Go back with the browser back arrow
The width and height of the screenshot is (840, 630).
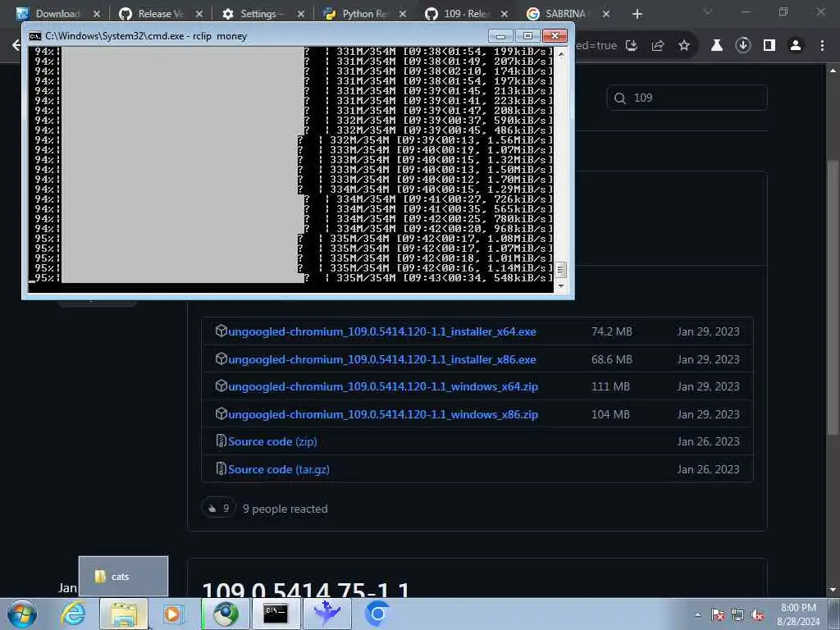click(16, 45)
